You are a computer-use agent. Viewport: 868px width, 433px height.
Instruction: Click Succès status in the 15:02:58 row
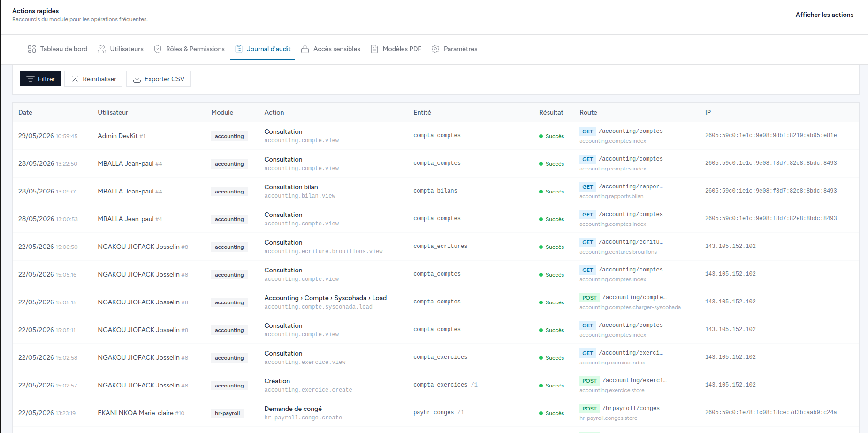tap(552, 358)
